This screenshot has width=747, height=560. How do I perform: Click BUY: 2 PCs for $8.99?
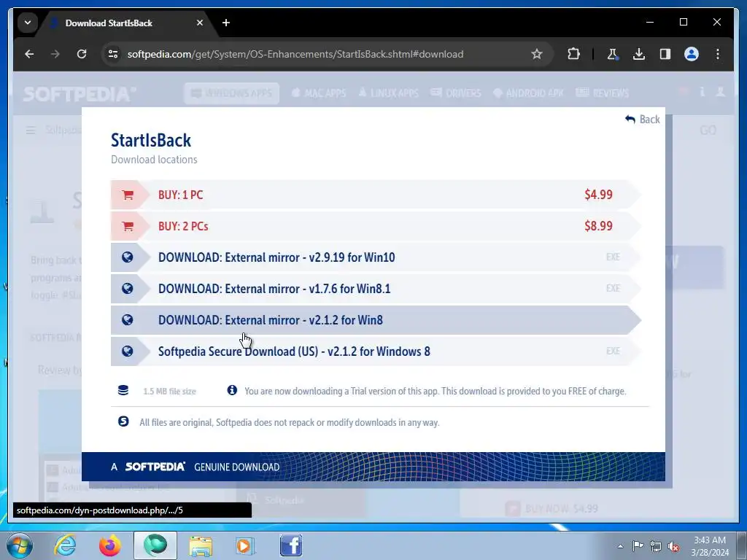point(376,226)
